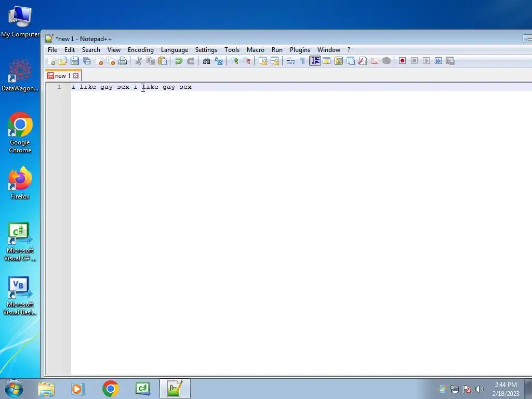
Task: Save the file with the floppy disk icon
Action: 75,61
